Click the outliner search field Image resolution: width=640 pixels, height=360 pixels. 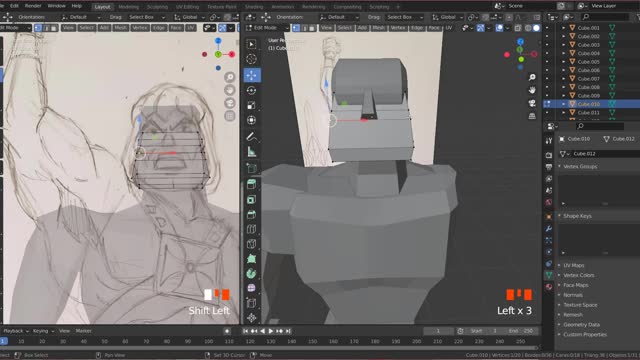[606, 17]
